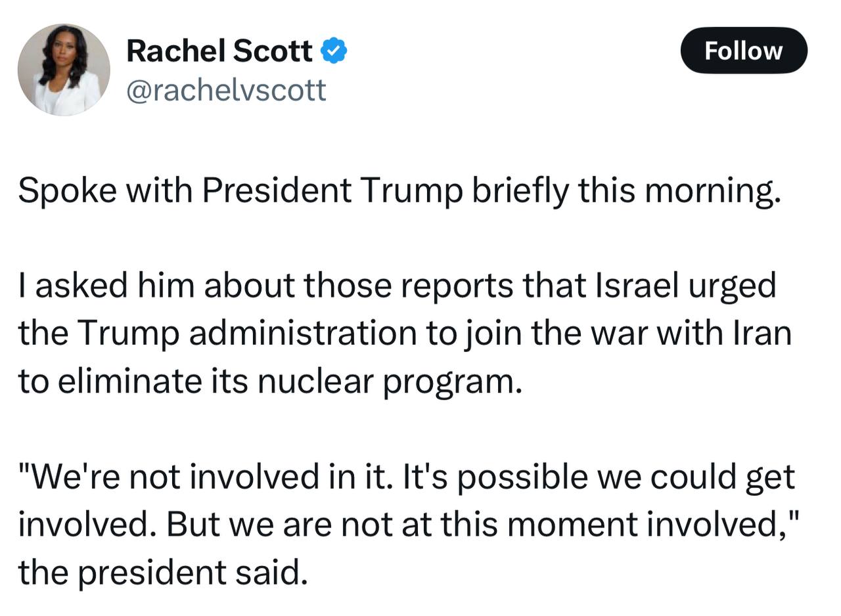
Task: Click the word "possible" in the quote
Action: tap(521, 477)
